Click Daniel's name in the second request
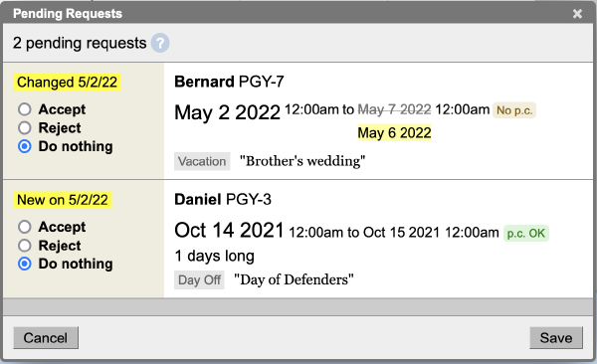The width and height of the screenshot is (597, 364). (x=198, y=200)
